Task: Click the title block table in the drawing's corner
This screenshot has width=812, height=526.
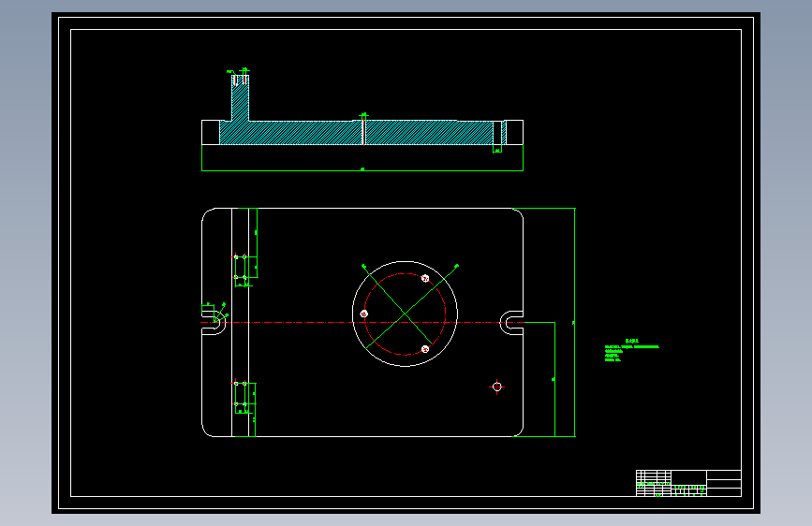Action: tap(688, 483)
